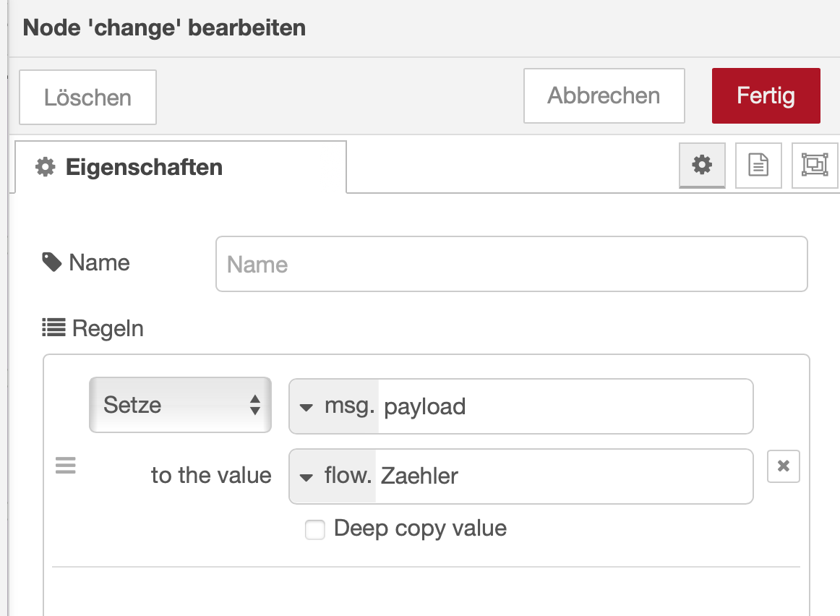This screenshot has width=840, height=616.
Task: Click the gear icon in the Eigenschaften tab
Action: (46, 168)
